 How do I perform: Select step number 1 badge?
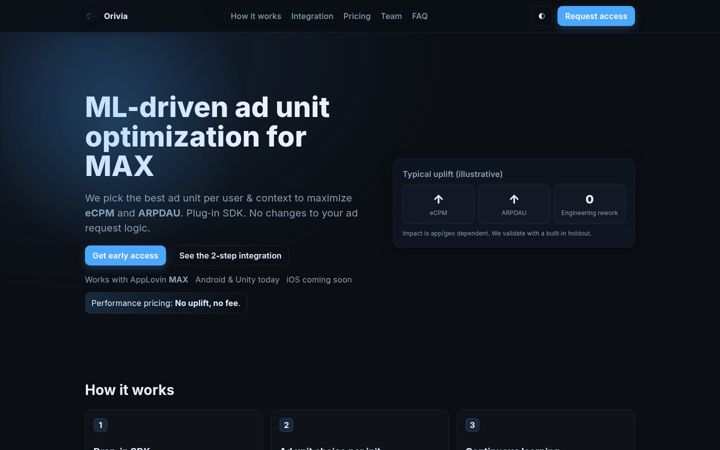tap(101, 425)
